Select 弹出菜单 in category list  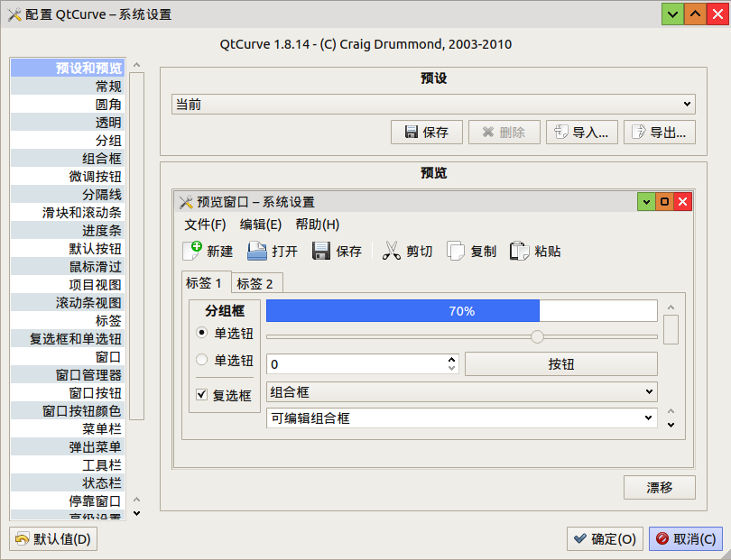click(x=68, y=446)
